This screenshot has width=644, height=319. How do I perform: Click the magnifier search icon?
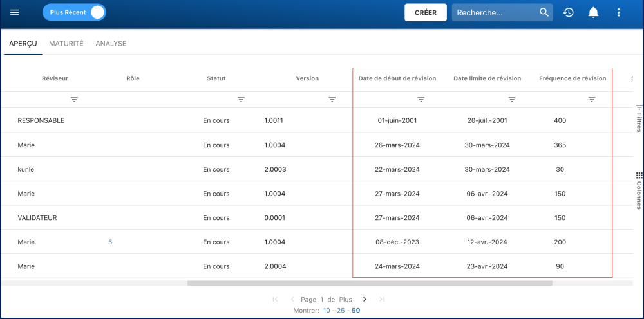click(x=544, y=12)
